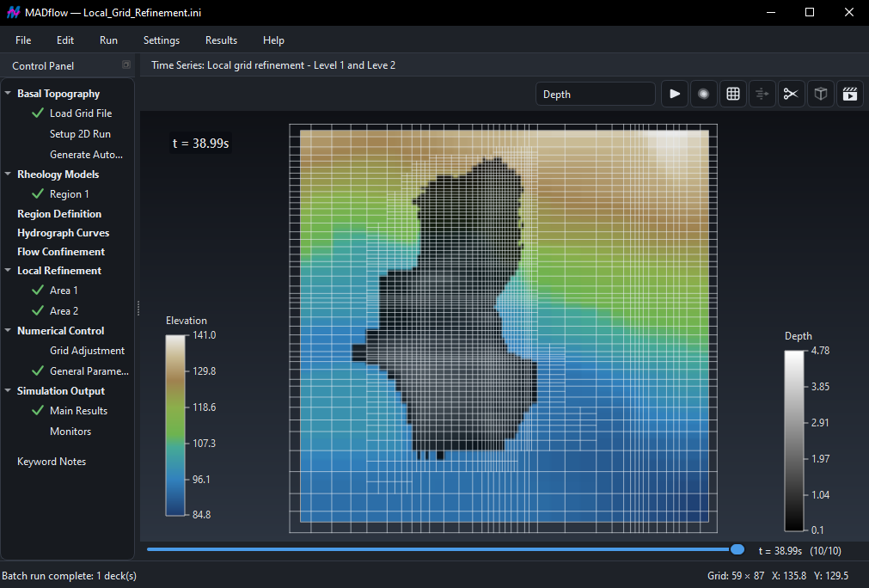Collapse the Rheology Models section
The image size is (869, 588).
tap(8, 174)
